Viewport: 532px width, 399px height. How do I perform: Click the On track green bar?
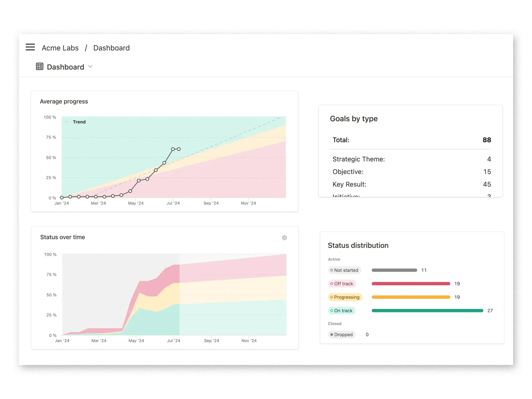[427, 310]
